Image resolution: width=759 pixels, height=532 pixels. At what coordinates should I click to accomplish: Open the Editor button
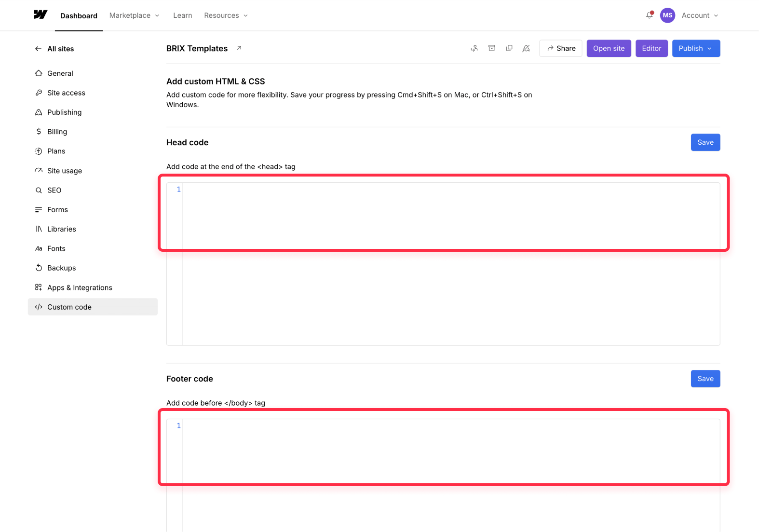click(x=651, y=48)
